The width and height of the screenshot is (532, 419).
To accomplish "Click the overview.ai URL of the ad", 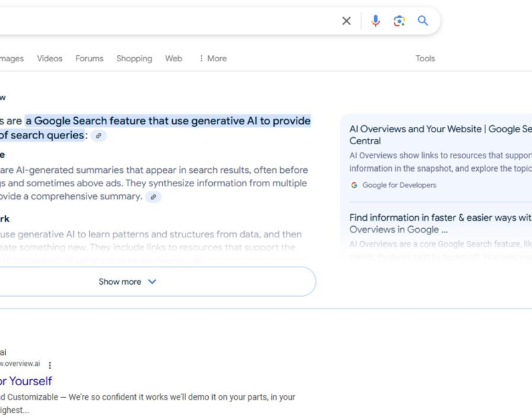I will click(20, 364).
